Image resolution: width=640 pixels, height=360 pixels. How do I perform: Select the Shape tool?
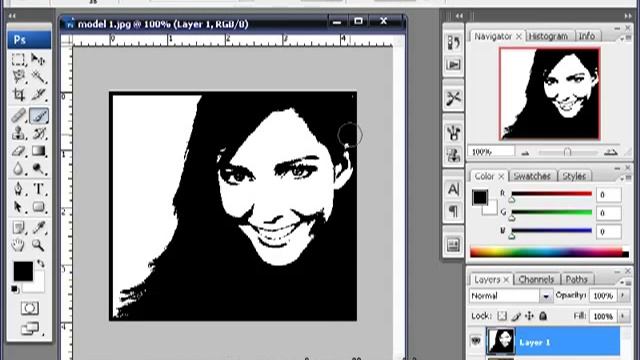pos(39,207)
